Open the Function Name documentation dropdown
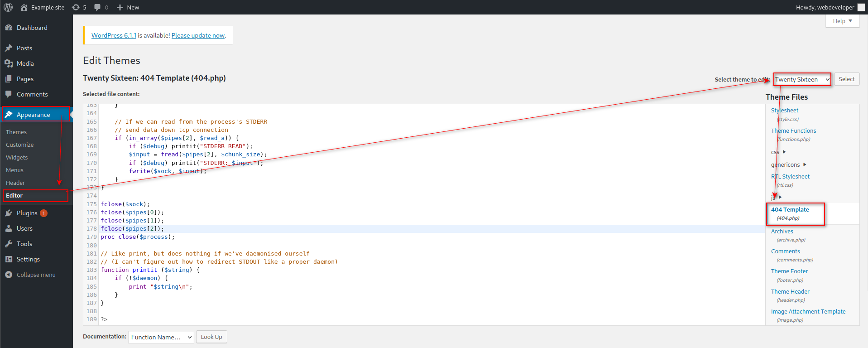Screen dimensions: 868x348 click(x=161, y=337)
